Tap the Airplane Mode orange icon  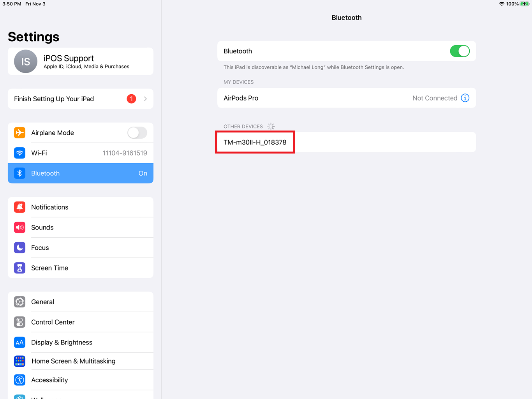coord(20,132)
